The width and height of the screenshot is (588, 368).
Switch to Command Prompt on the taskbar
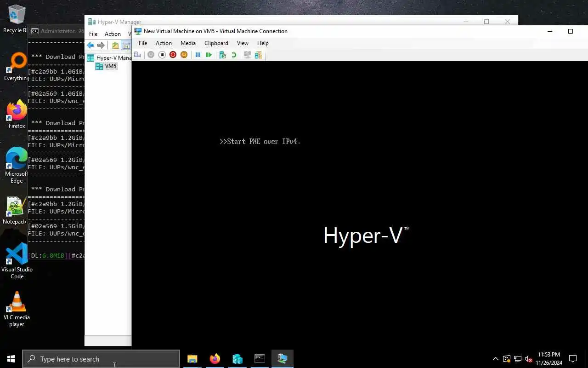pos(260,359)
